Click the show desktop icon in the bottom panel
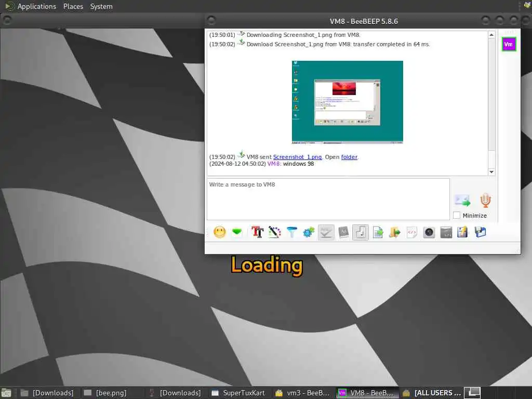The image size is (532, 399). point(6,393)
